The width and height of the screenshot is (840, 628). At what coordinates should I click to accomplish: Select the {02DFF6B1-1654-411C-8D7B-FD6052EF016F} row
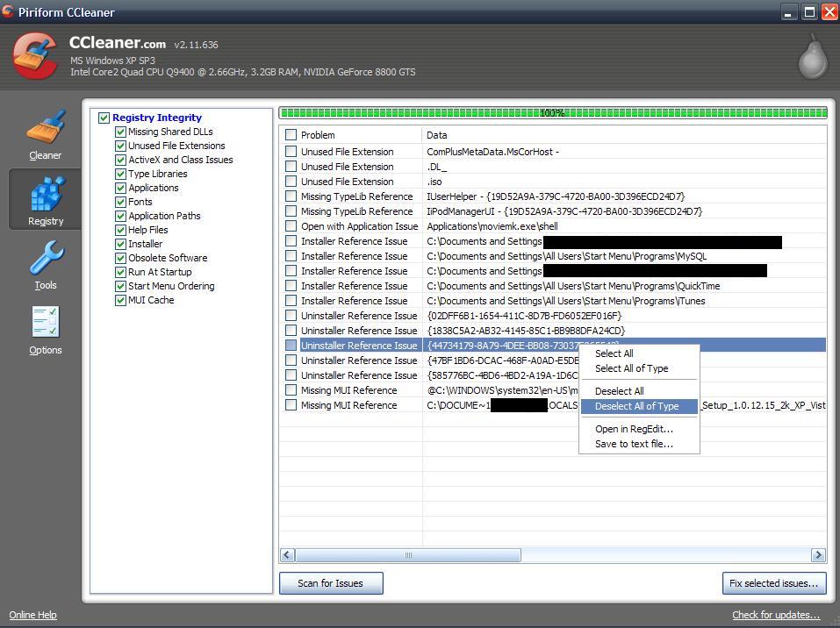[x=553, y=316]
